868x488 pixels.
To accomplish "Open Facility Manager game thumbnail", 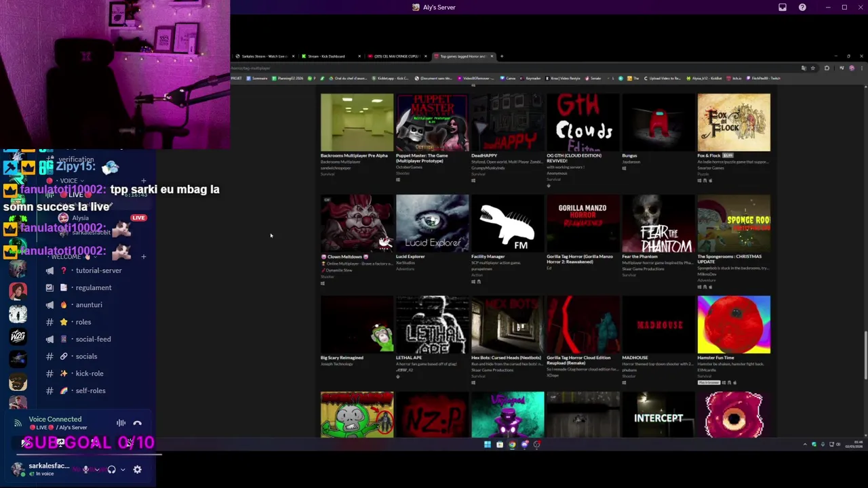I will coord(507,223).
